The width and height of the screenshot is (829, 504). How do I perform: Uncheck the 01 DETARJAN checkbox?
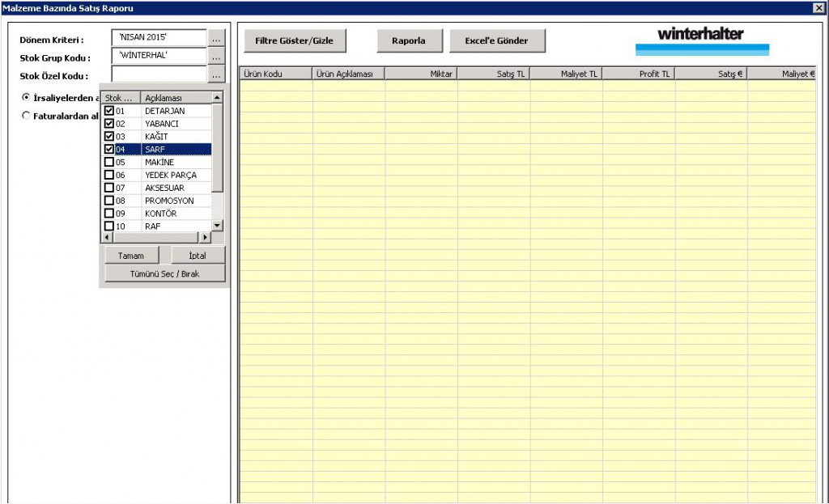(x=109, y=111)
